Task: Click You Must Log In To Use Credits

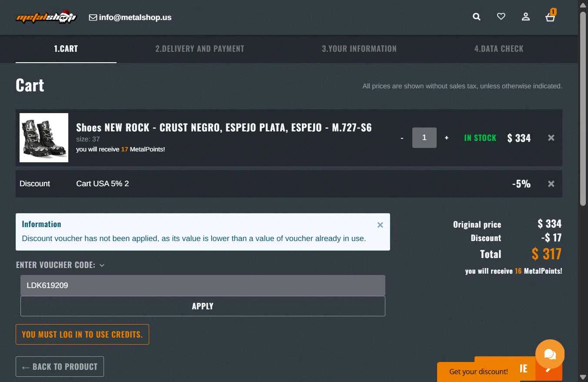Action: tap(82, 334)
